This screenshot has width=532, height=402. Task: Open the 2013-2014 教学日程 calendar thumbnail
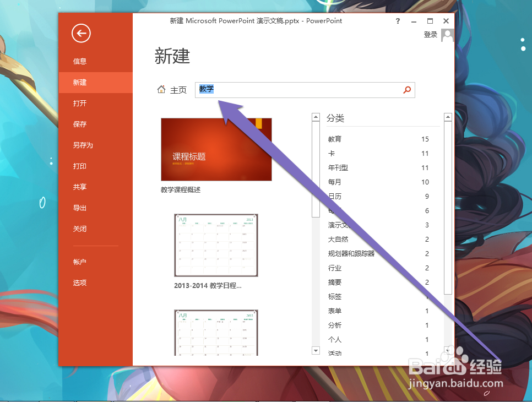[216, 245]
